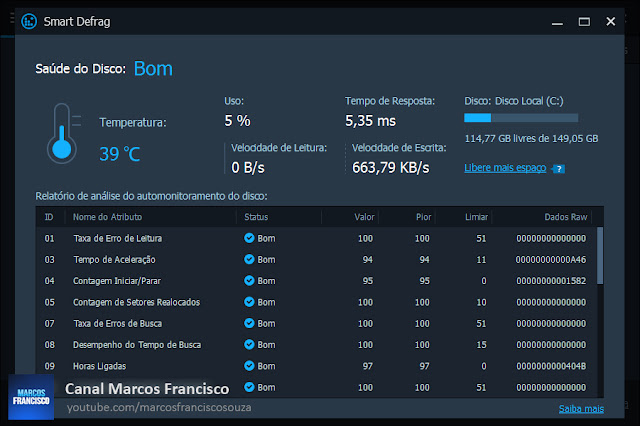
Task: Click the Bom check icon for Contagem de Setores Realocados
Action: tap(249, 302)
